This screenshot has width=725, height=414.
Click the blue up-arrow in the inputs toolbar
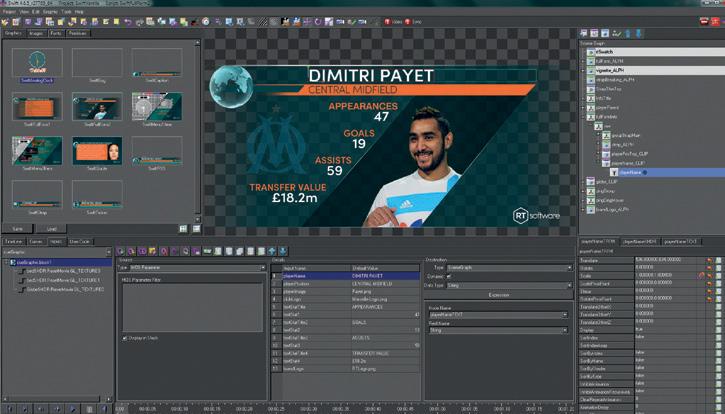pyautogui.click(x=272, y=251)
